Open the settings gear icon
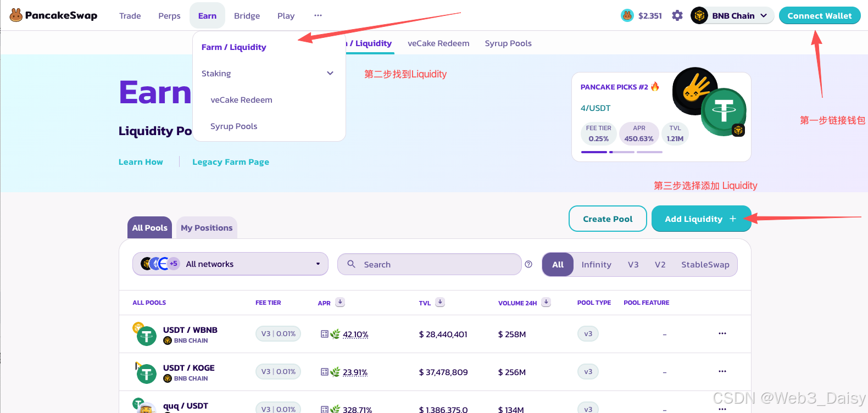 (677, 15)
